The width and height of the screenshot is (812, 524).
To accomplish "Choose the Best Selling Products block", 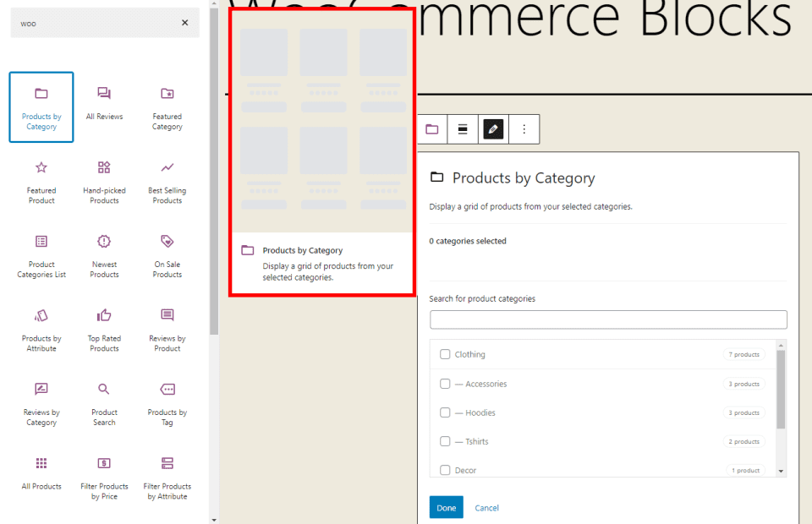I will [167, 180].
